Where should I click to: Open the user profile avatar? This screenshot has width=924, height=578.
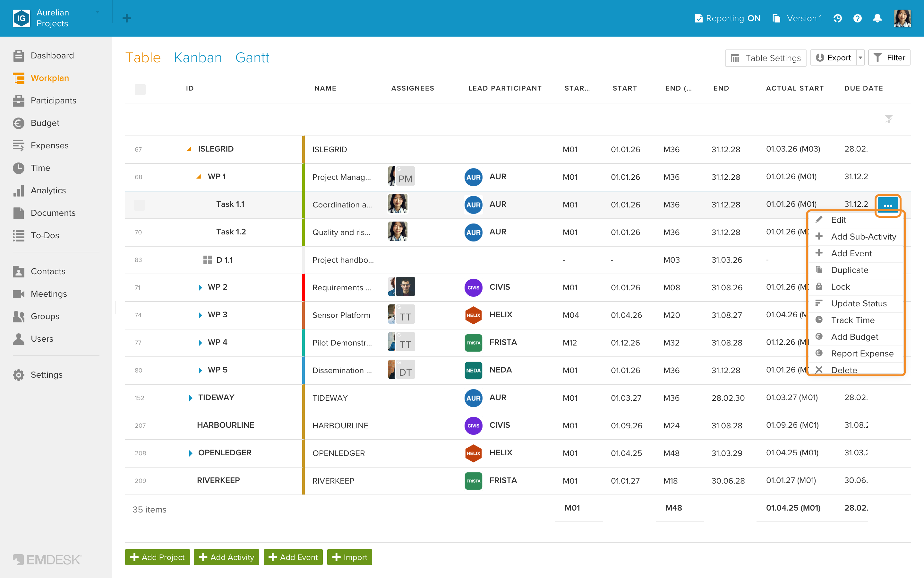tap(902, 18)
